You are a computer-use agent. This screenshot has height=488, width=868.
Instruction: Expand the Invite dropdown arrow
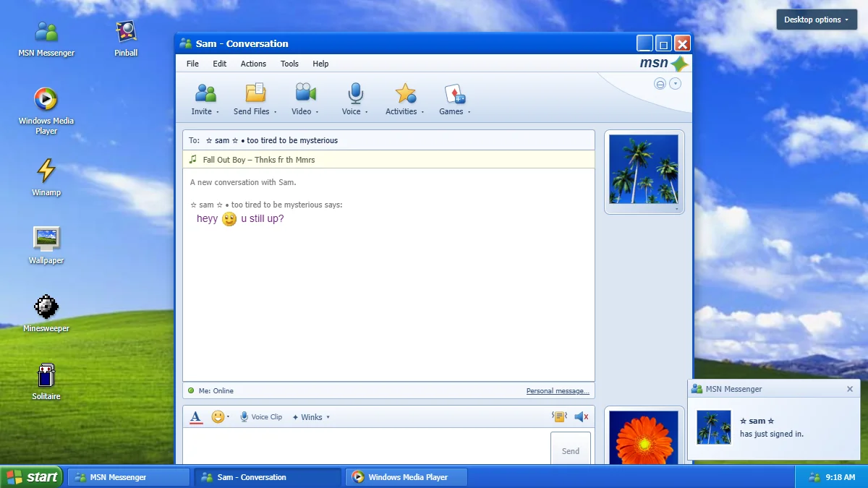point(218,112)
